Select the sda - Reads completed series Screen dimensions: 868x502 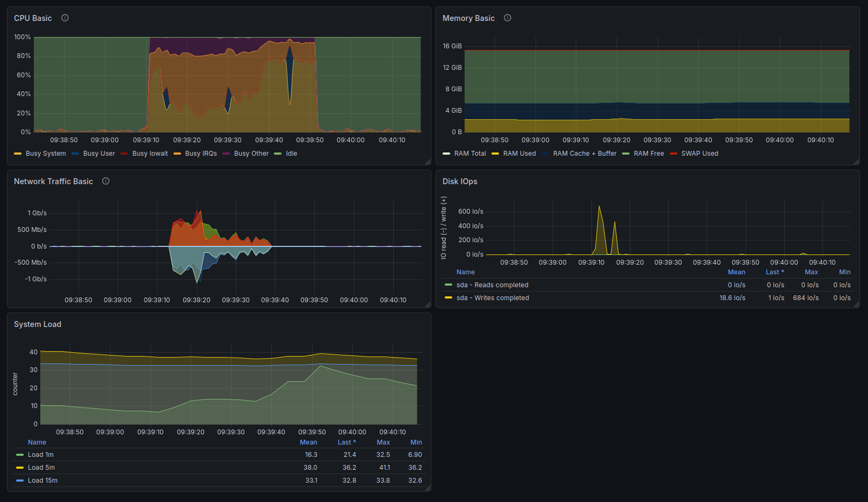coord(493,285)
